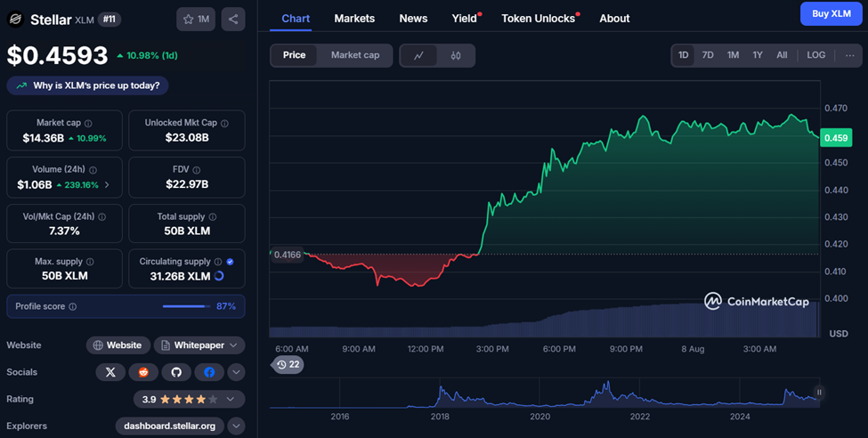
Task: Open the Website link
Action: [x=118, y=345]
